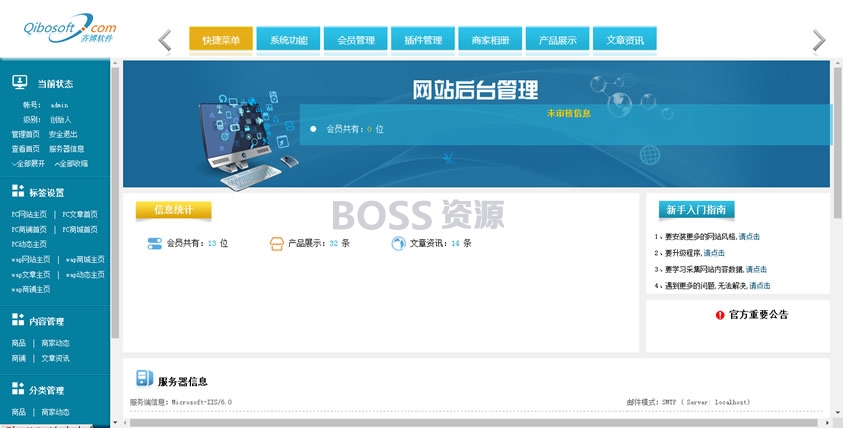Click the 新手入门指南 blue heading label
Viewport: 843px width, 428px height.
coord(696,210)
